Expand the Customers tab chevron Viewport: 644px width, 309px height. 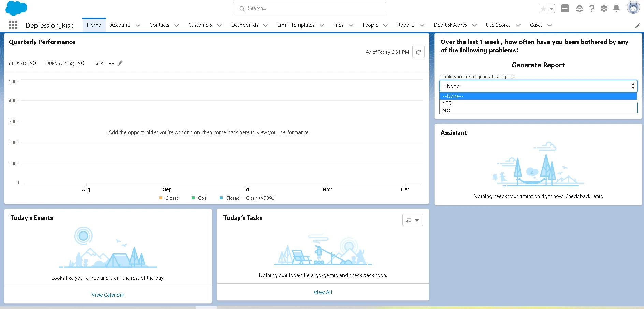tap(219, 25)
